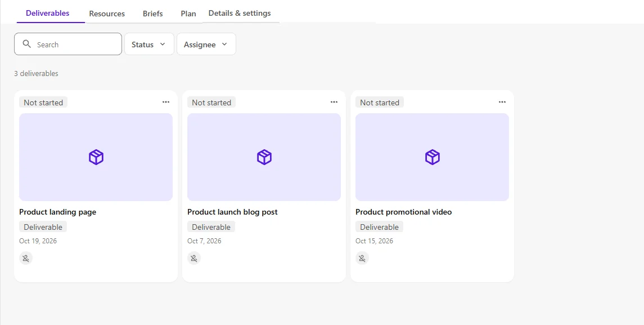The height and width of the screenshot is (325, 644).
Task: Click the Oct 19, 2026 due date
Action: pyautogui.click(x=38, y=241)
